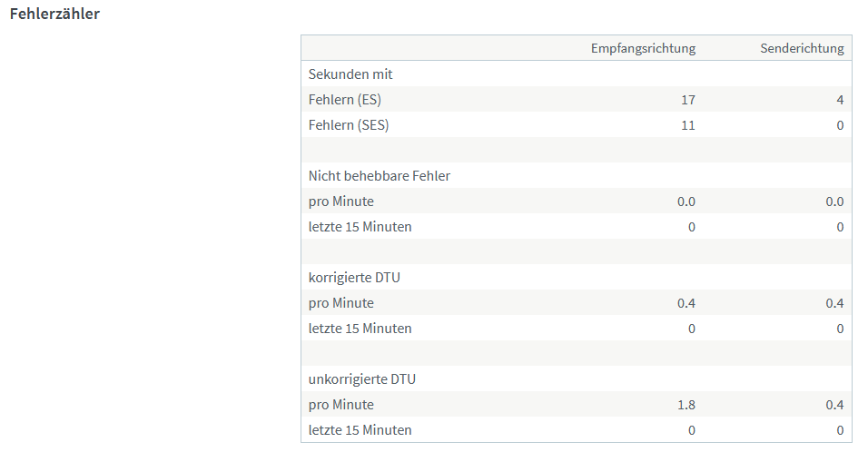Click the 'unkorrigierte DTU' group label
Screen dimensions: 868x452
pos(361,379)
